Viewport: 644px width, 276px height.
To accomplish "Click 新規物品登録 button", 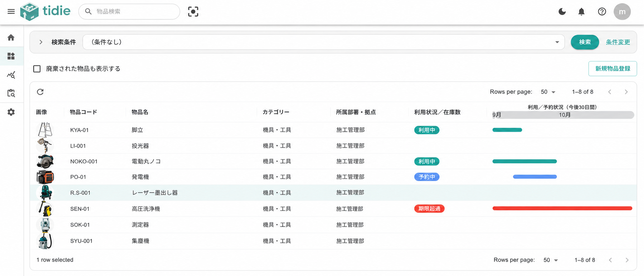I will coord(612,69).
